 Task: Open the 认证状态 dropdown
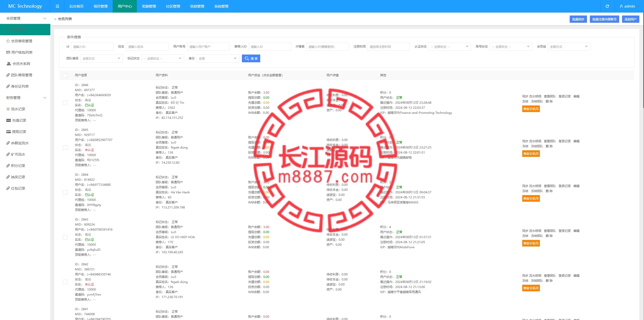pyautogui.click(x=450, y=47)
